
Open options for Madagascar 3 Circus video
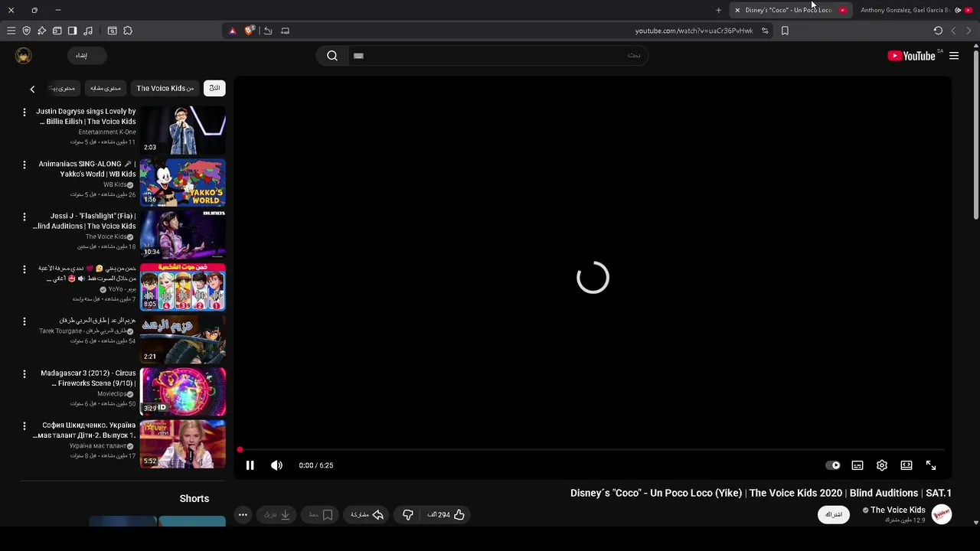point(24,373)
